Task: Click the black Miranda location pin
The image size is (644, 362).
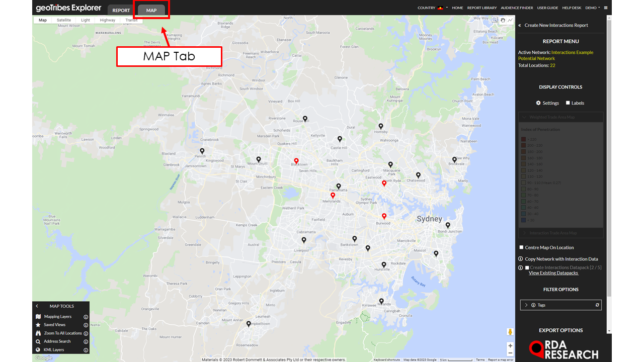Action: pyautogui.click(x=381, y=302)
